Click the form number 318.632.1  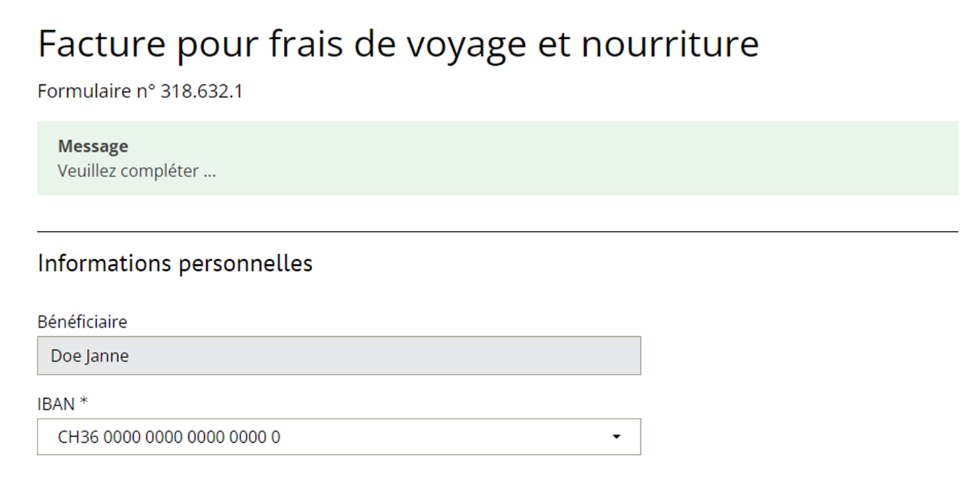point(202,91)
